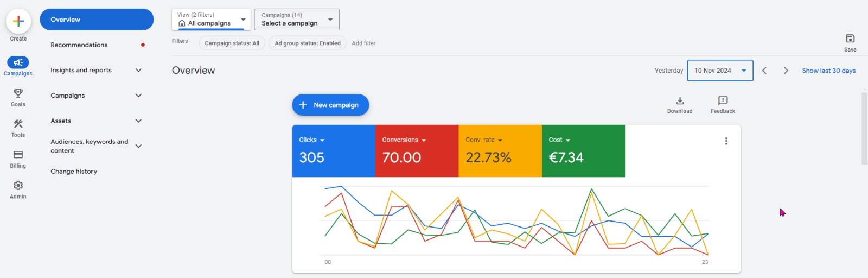Open the Admin gear icon
The image size is (868, 278).
click(x=18, y=185)
